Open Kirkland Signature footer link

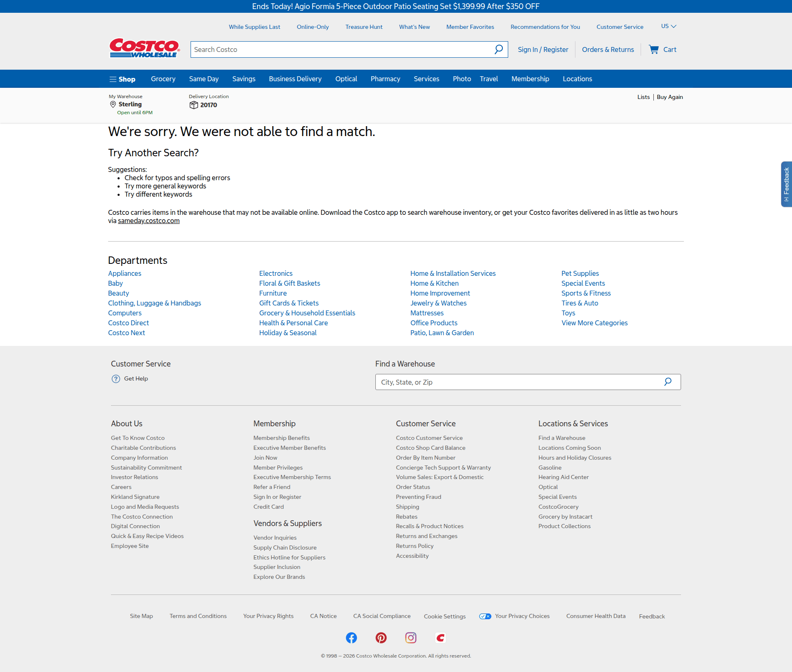pyautogui.click(x=135, y=497)
